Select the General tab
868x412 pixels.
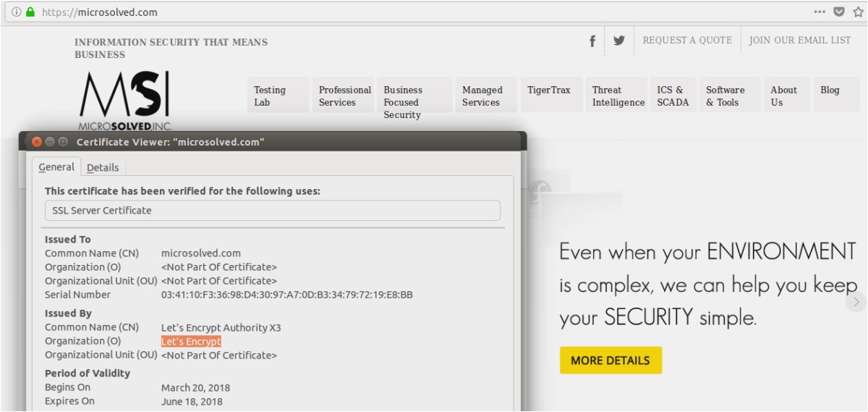56,167
